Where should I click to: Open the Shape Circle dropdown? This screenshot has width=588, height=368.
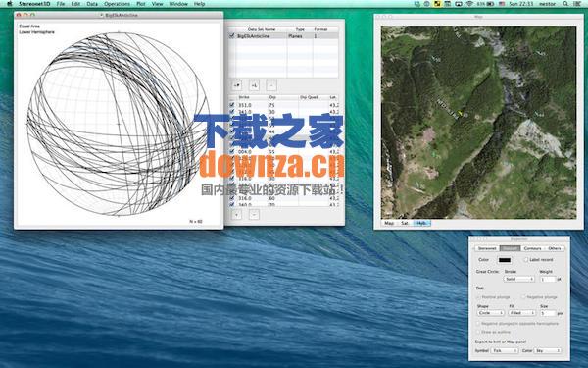(x=491, y=313)
